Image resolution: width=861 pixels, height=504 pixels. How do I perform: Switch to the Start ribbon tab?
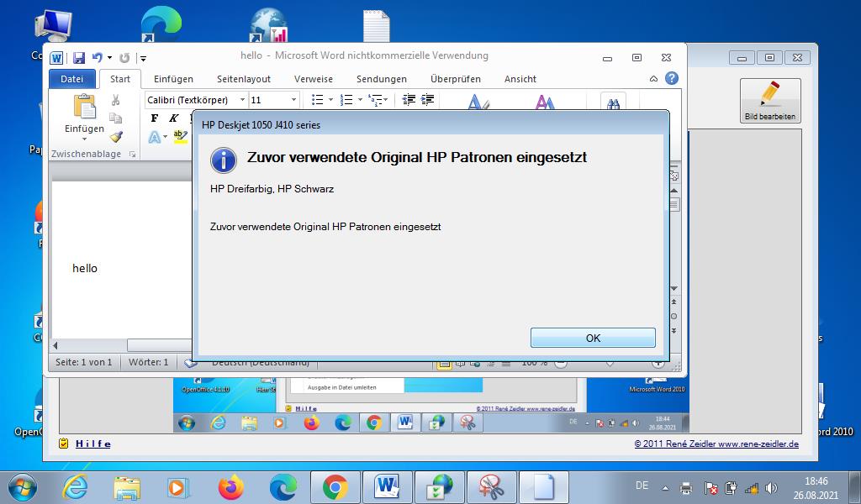click(x=120, y=79)
